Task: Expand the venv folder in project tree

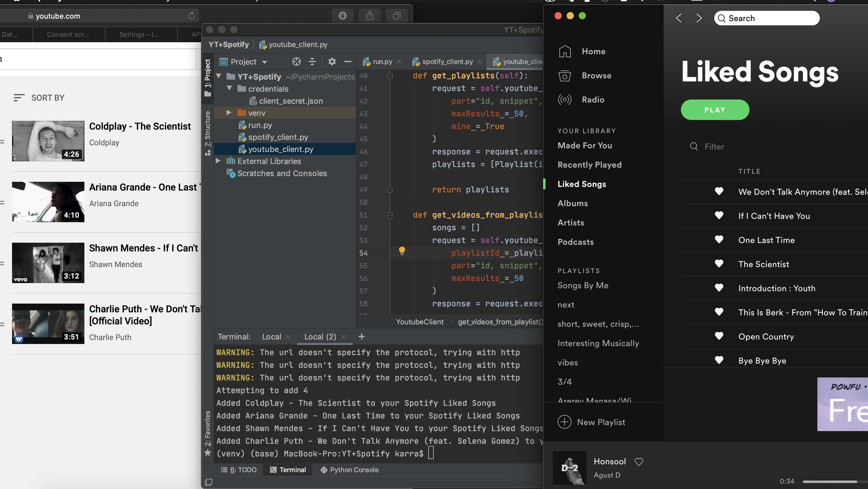Action: click(229, 112)
